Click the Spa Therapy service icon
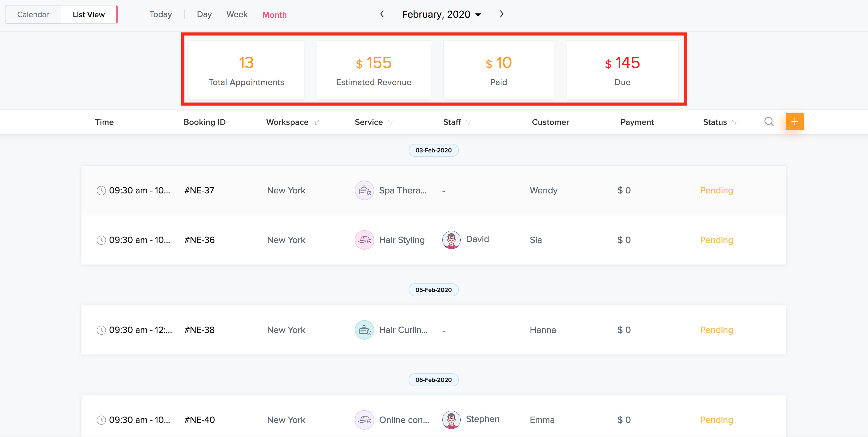The width and height of the screenshot is (868, 437). point(364,191)
